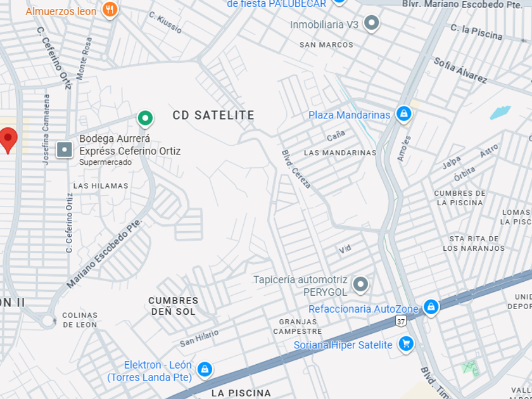Select the Refaccionaria AutoZone shopping icon
Viewport: 532px width, 399px height.
click(x=431, y=307)
